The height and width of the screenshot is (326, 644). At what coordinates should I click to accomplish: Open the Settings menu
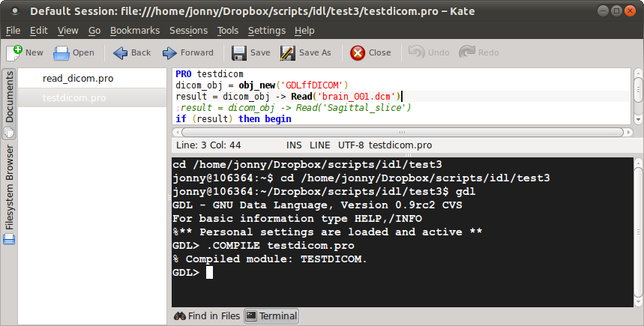tap(267, 31)
